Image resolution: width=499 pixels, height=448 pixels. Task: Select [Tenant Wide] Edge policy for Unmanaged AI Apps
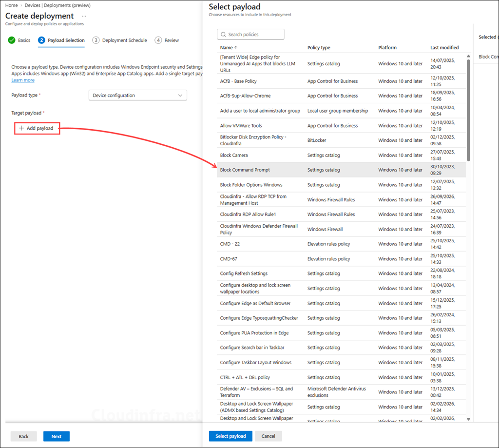341,64
